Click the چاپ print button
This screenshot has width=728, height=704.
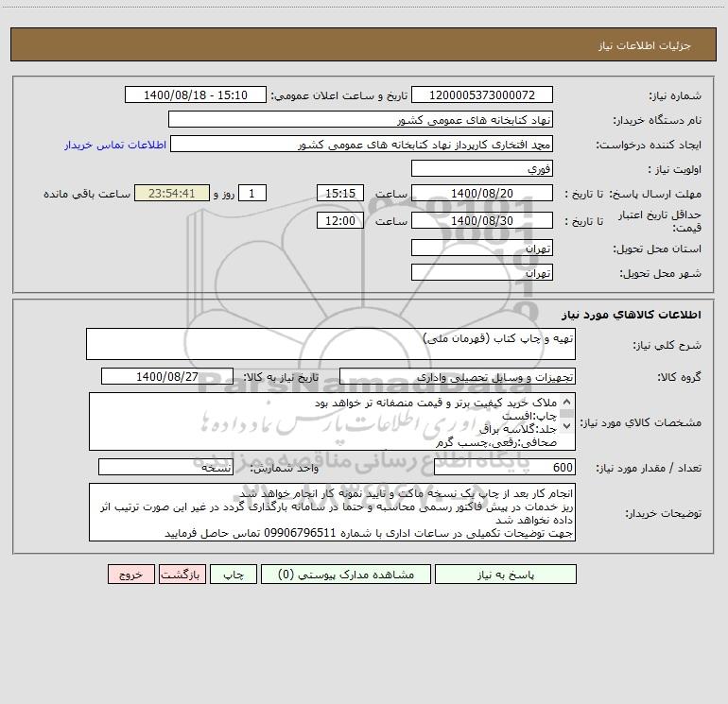tap(234, 575)
